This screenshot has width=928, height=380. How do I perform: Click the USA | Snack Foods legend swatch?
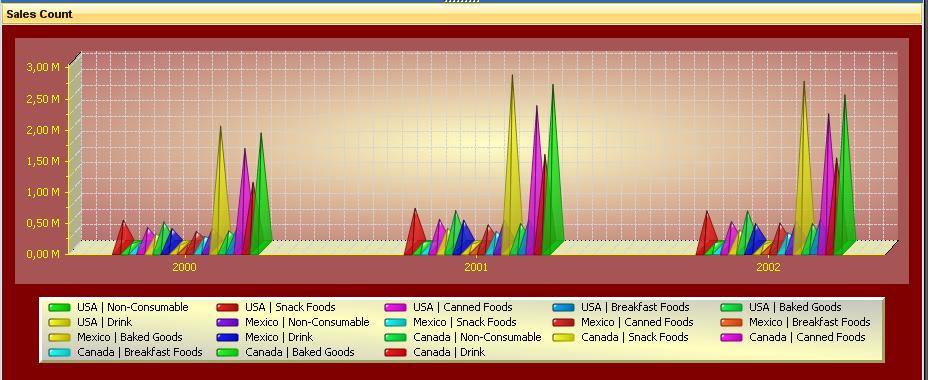[x=227, y=307]
